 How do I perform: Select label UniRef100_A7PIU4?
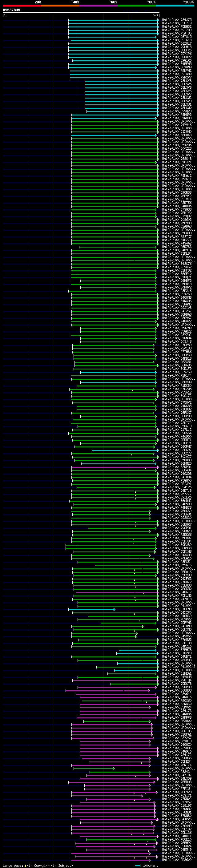point(177,789)
